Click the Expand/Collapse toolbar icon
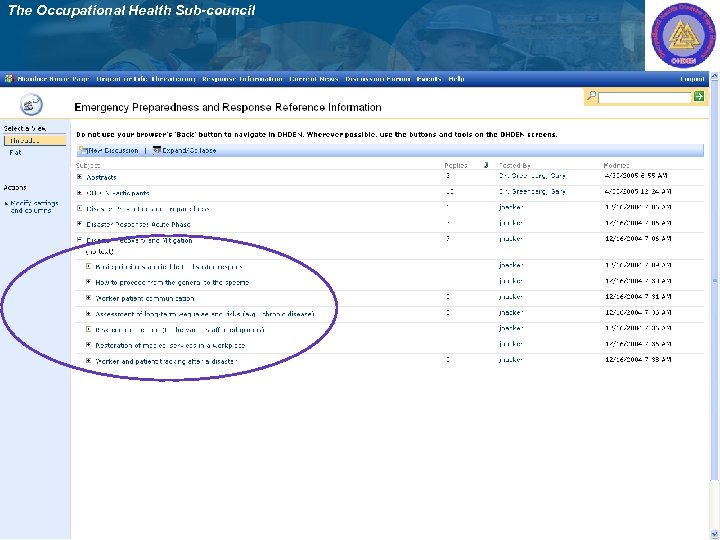This screenshot has height=540, width=720. [157, 150]
